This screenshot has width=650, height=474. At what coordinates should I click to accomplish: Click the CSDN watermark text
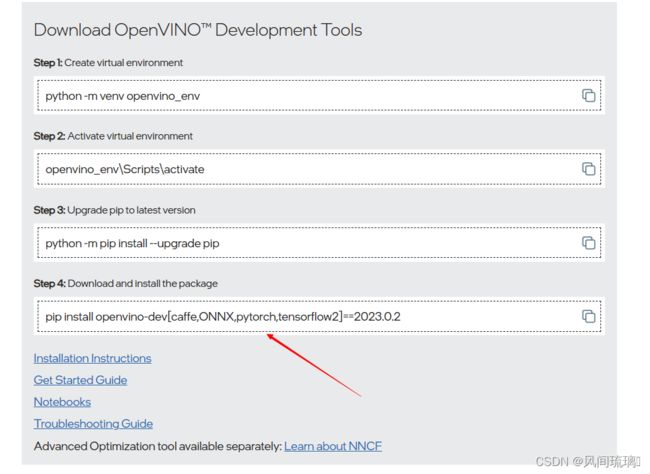(x=588, y=461)
